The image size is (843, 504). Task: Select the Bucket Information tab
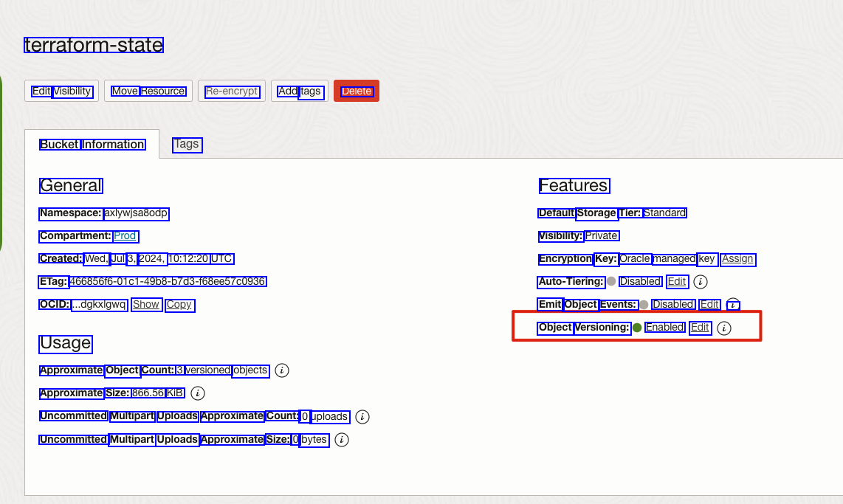92,145
